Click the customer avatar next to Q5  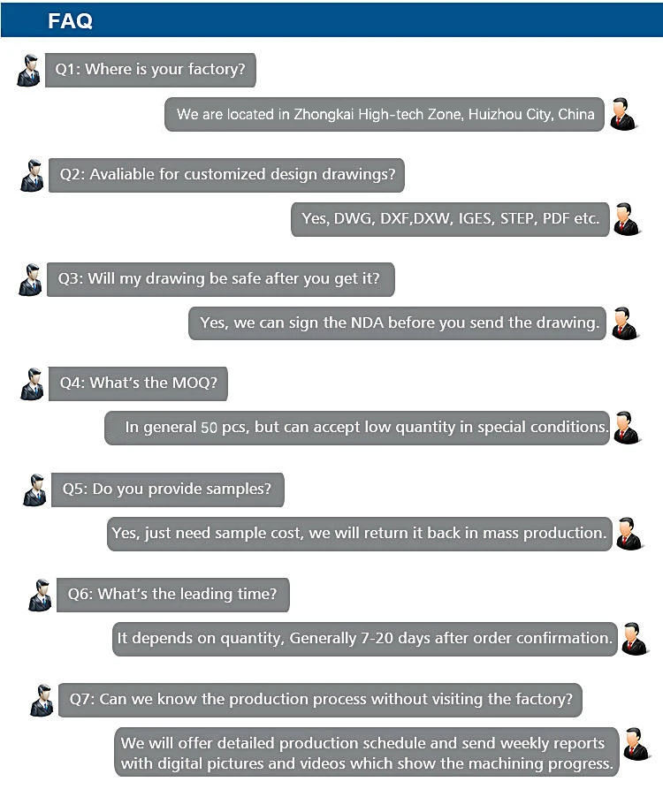tap(35, 489)
